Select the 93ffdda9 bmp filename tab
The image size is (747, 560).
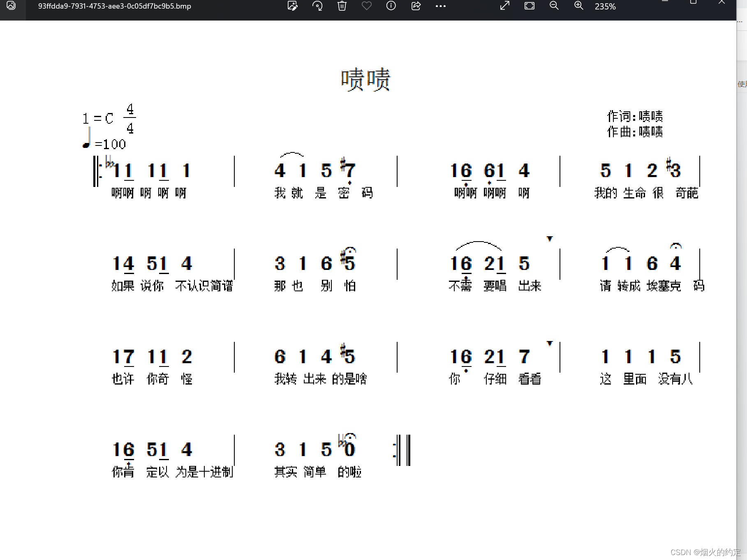[x=114, y=6]
